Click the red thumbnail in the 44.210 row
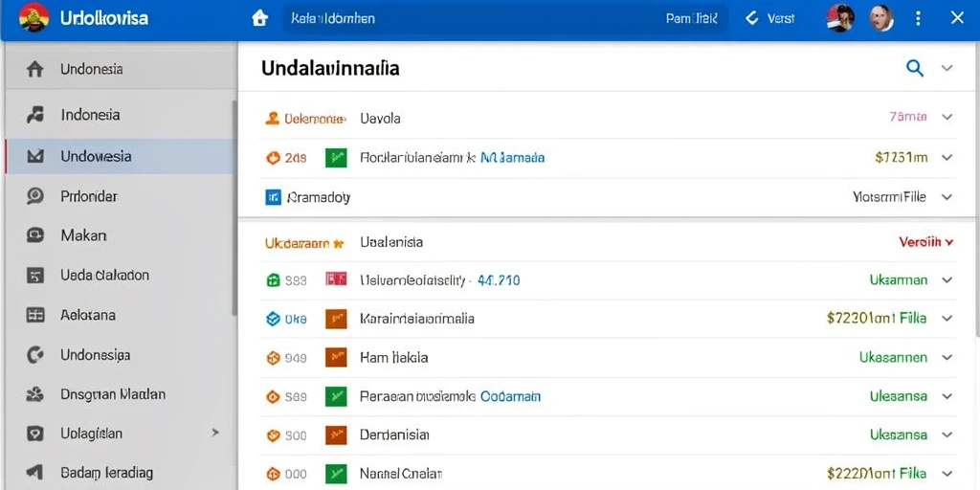The height and width of the screenshot is (490, 980). coord(336,279)
